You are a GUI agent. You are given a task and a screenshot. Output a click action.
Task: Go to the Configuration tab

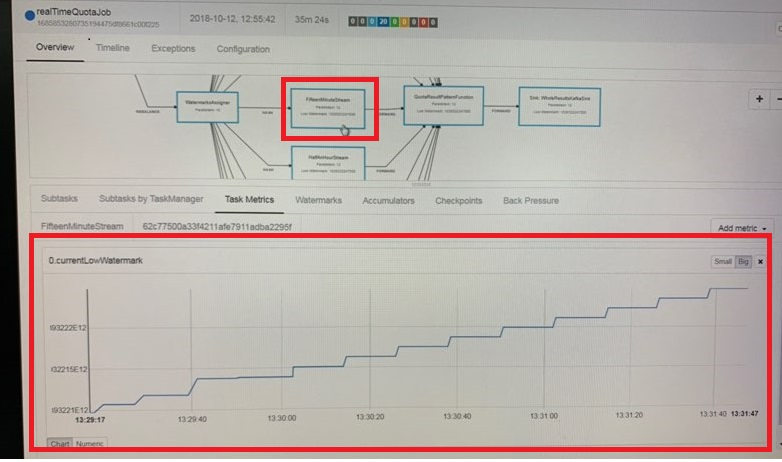pos(243,49)
